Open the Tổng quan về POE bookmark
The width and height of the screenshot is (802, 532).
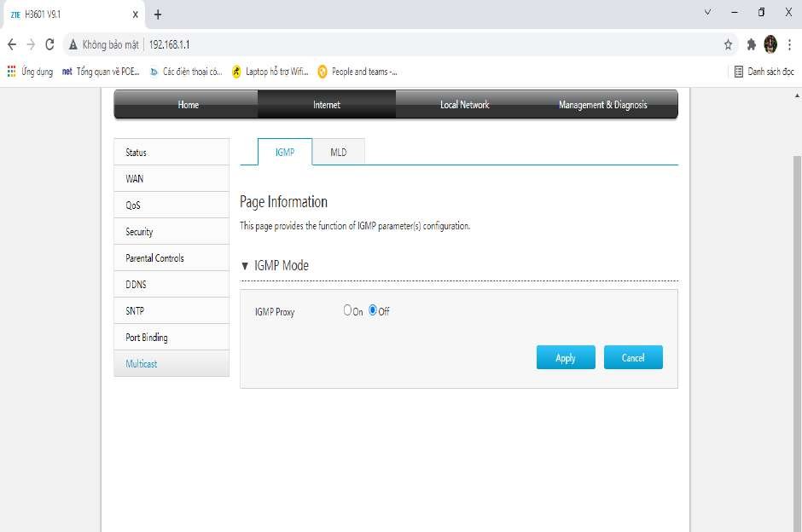point(101,72)
